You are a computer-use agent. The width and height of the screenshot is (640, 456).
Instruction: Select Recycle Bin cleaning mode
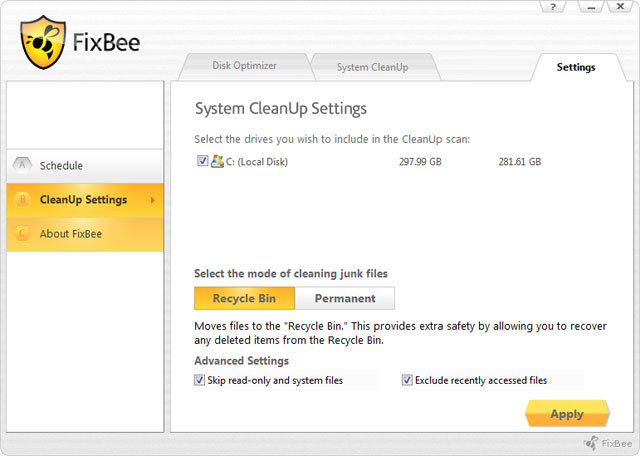click(244, 298)
